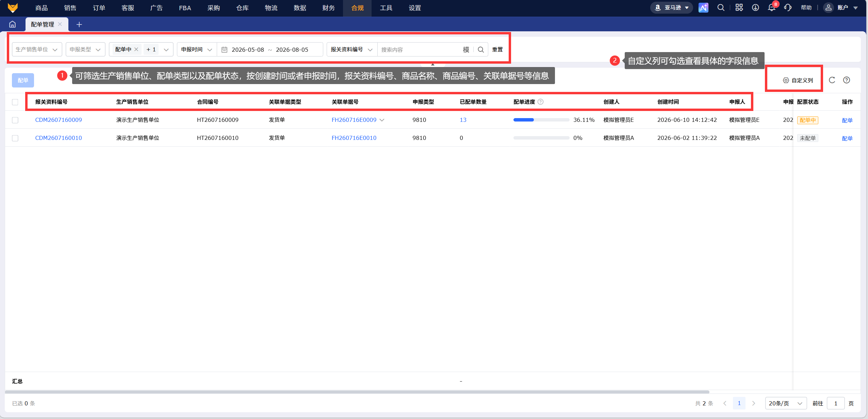Open the 申报时间 time type dropdown
This screenshot has width=868, height=419.
[197, 49]
